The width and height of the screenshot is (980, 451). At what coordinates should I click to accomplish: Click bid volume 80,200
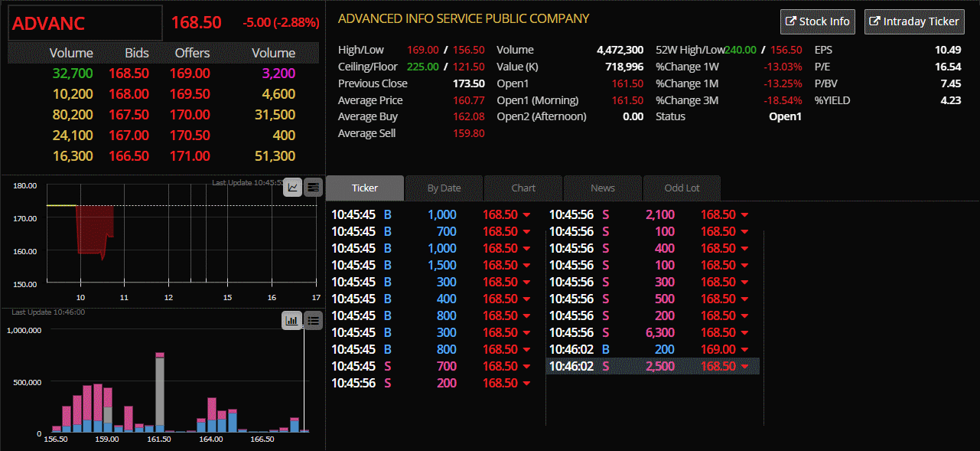pyautogui.click(x=73, y=114)
